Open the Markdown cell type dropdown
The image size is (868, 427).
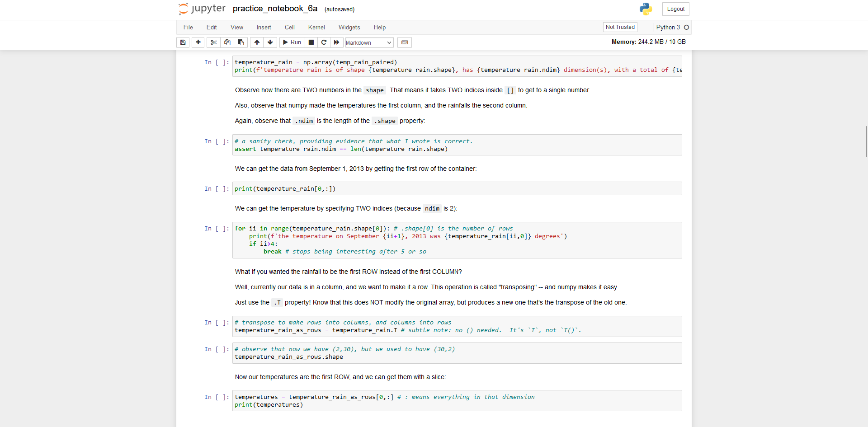pyautogui.click(x=368, y=42)
